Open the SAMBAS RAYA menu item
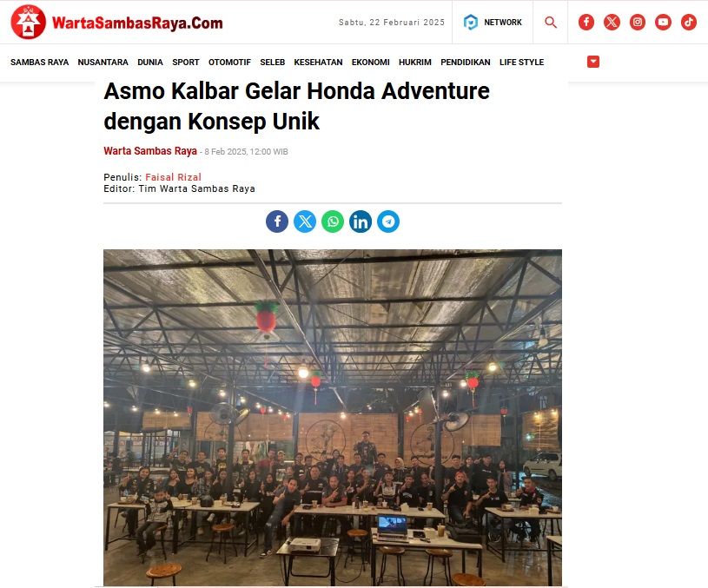This screenshot has height=588, width=708. [40, 63]
